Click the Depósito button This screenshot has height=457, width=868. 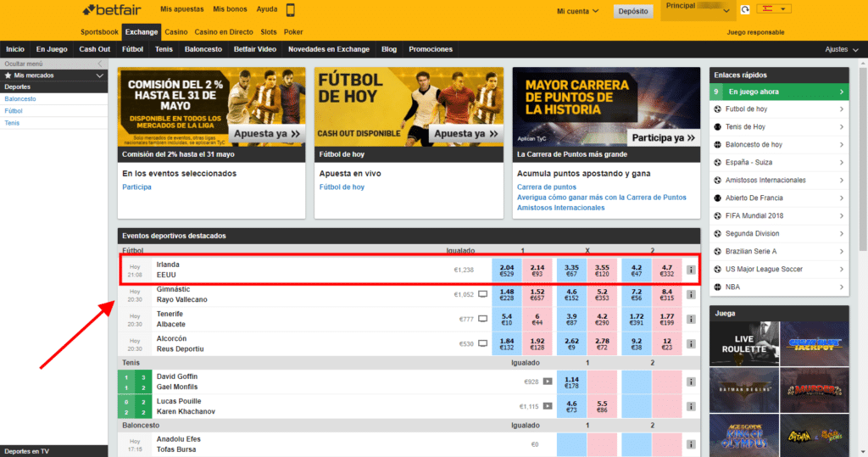[x=632, y=11]
